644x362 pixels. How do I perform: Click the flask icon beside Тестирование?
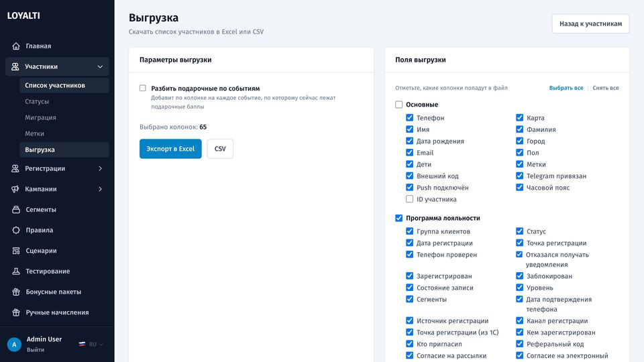(x=16, y=271)
